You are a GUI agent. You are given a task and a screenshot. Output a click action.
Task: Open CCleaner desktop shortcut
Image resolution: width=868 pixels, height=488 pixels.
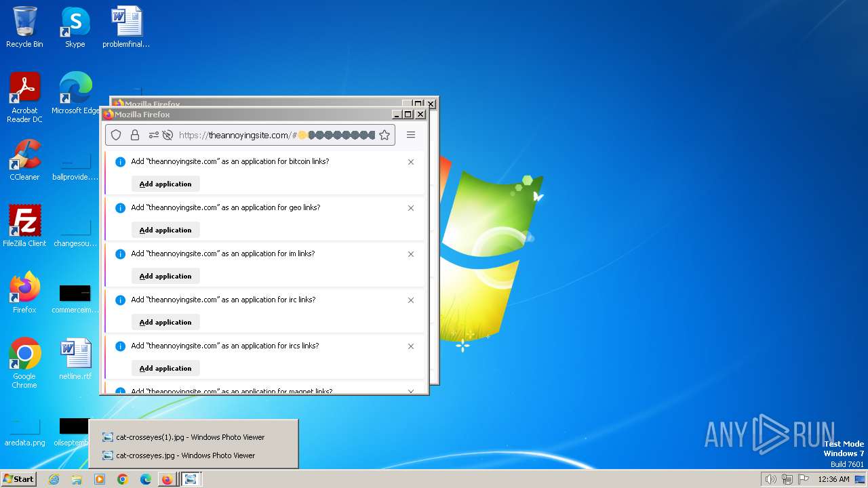pos(24,160)
